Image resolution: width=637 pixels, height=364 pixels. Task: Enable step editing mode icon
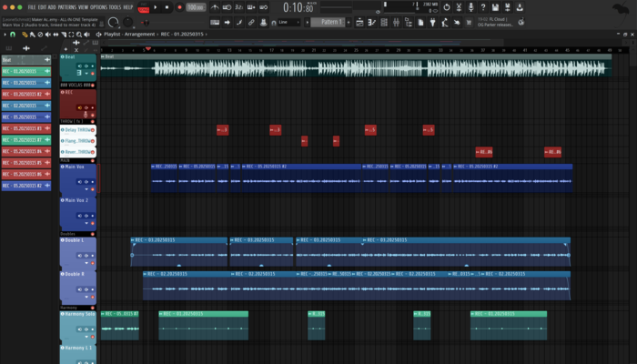pos(239,23)
